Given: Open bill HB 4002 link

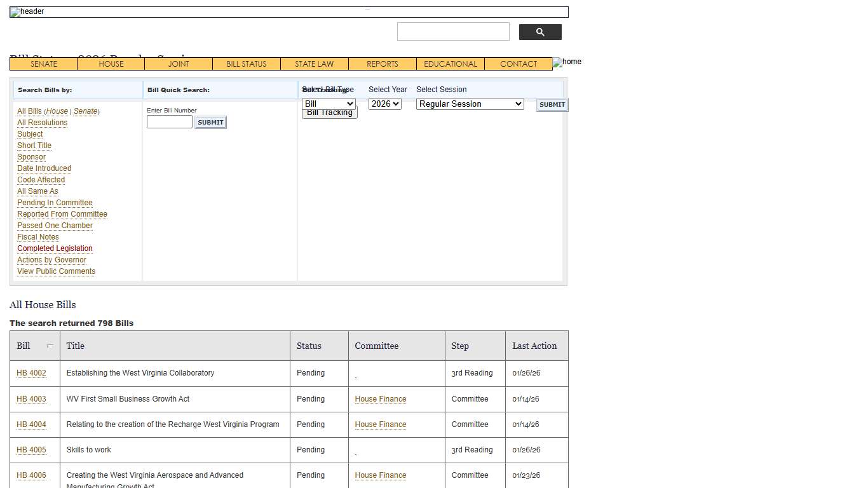Looking at the screenshot, I should (31, 373).
